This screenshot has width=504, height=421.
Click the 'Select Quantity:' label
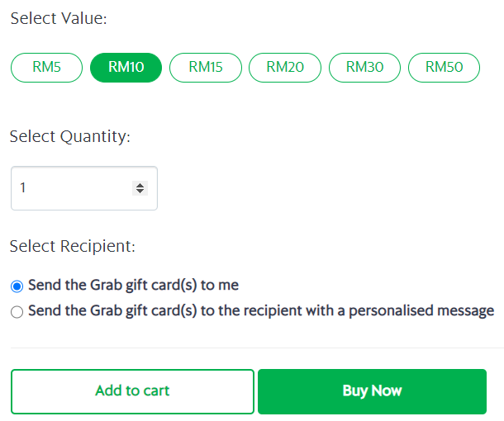coord(70,137)
